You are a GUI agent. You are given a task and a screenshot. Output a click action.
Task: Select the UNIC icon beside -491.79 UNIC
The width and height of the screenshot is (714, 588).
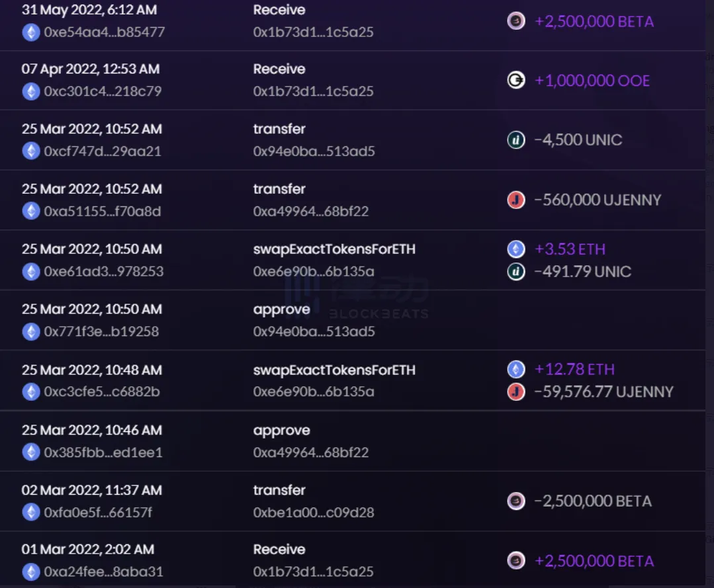point(515,271)
